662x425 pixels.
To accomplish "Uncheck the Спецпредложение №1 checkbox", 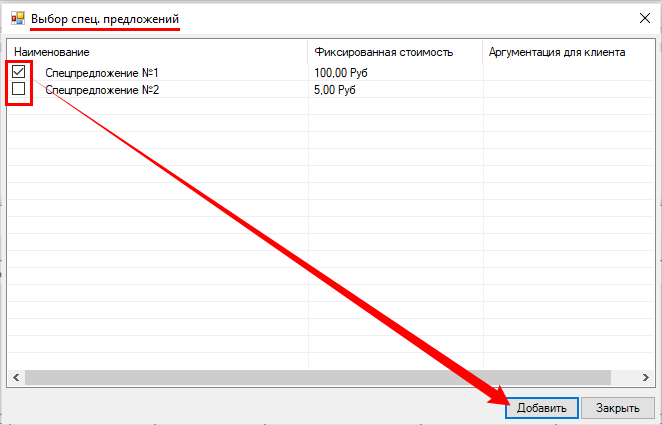I will pyautogui.click(x=19, y=72).
